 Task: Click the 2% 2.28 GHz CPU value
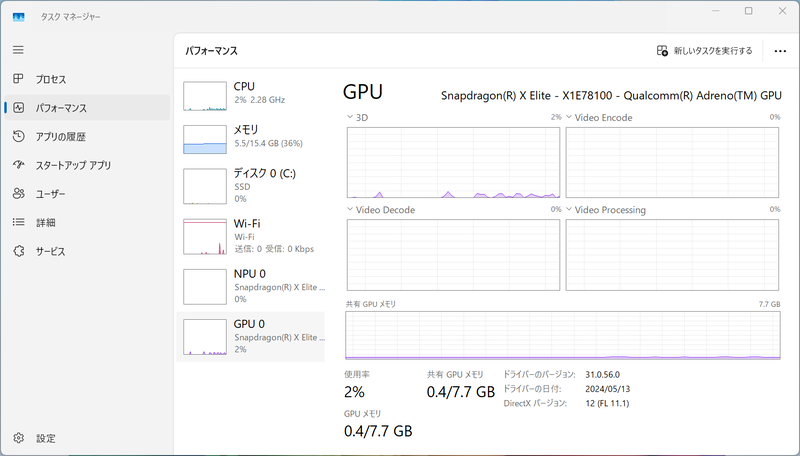260,100
